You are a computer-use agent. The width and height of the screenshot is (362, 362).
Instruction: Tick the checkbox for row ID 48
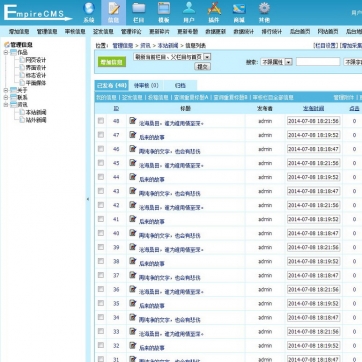coord(101,121)
